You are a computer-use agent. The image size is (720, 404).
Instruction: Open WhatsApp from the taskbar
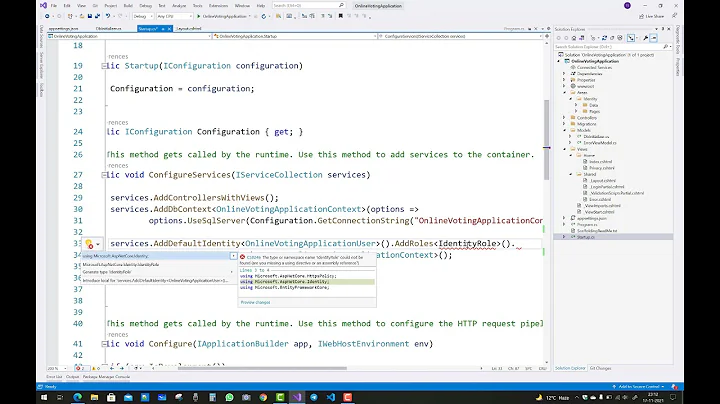pos(229,397)
